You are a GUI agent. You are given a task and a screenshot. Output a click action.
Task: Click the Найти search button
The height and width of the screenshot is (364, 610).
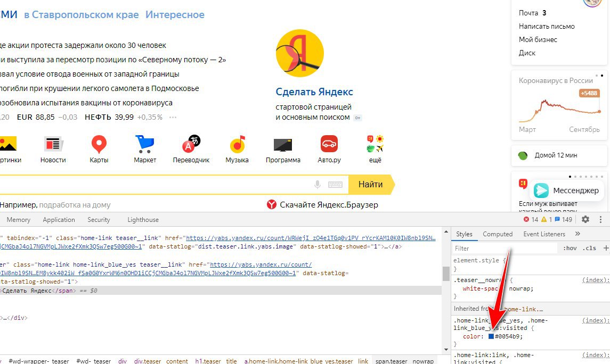(371, 185)
